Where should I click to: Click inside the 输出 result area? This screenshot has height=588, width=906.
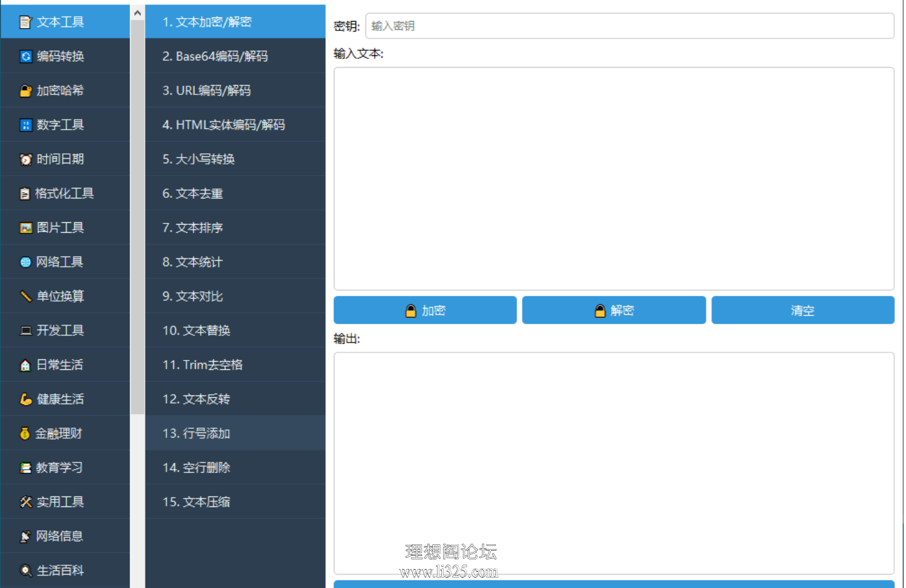pos(614,463)
